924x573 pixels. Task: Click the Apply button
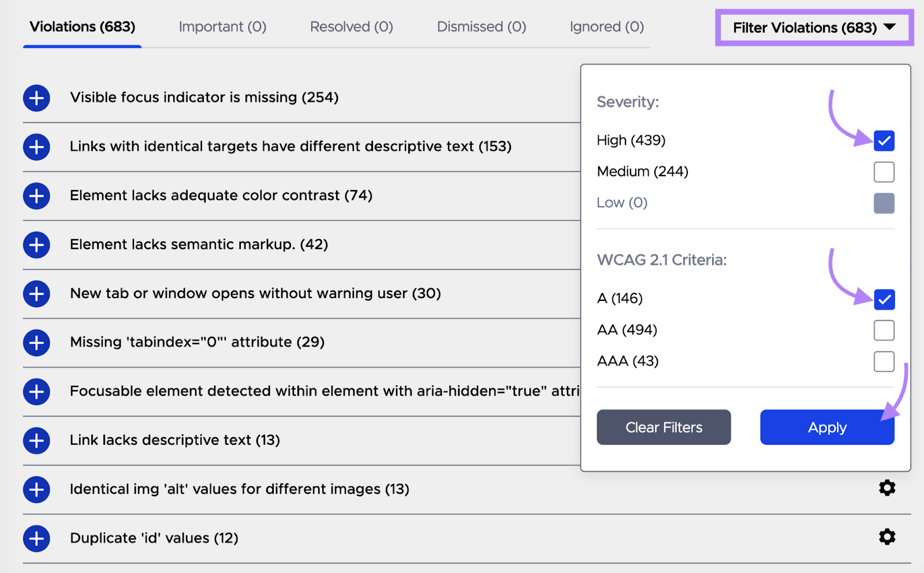(x=827, y=427)
